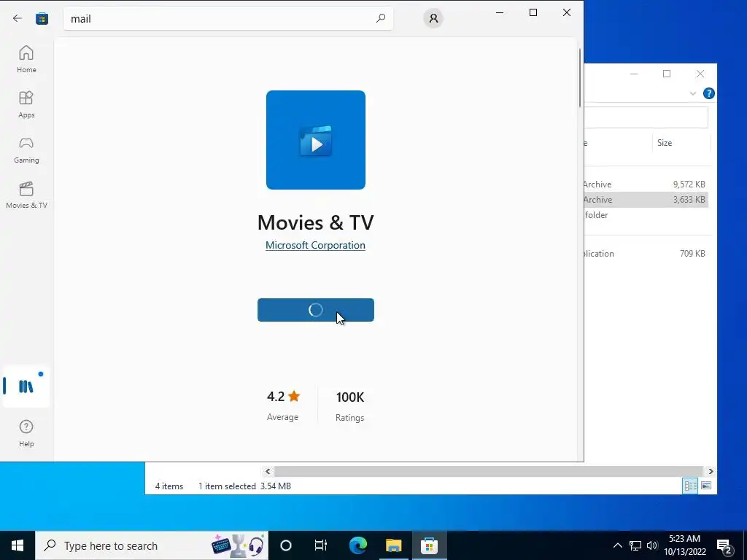
Task: Open Home in the Store sidebar
Action: pyautogui.click(x=26, y=59)
